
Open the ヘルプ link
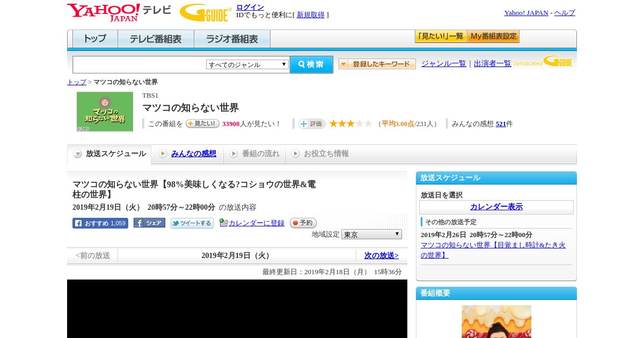coord(565,13)
